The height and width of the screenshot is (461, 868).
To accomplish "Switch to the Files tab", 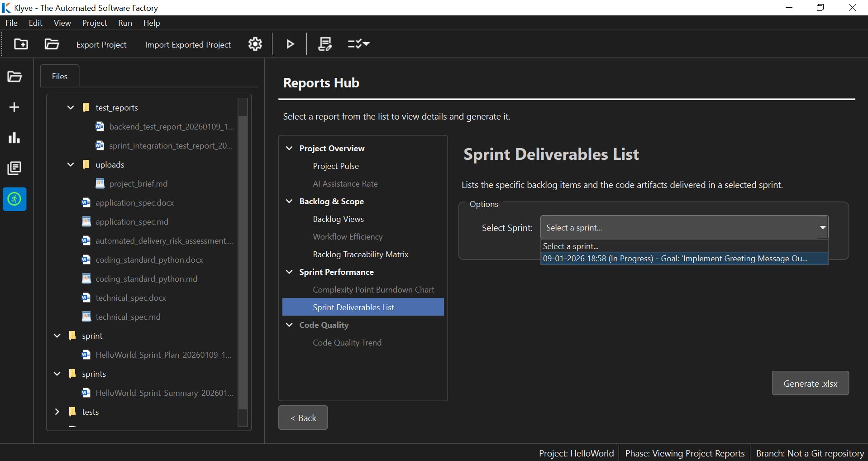I will coord(60,77).
